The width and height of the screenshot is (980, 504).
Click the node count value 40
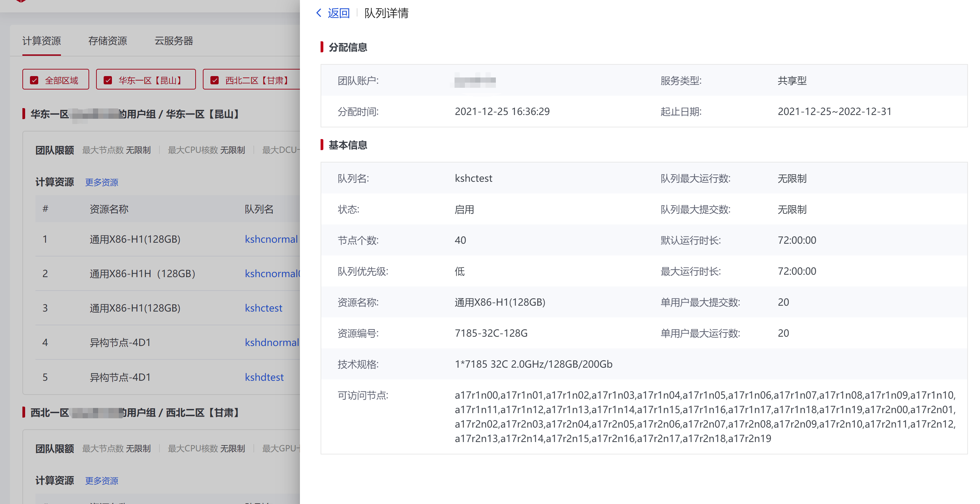point(460,240)
